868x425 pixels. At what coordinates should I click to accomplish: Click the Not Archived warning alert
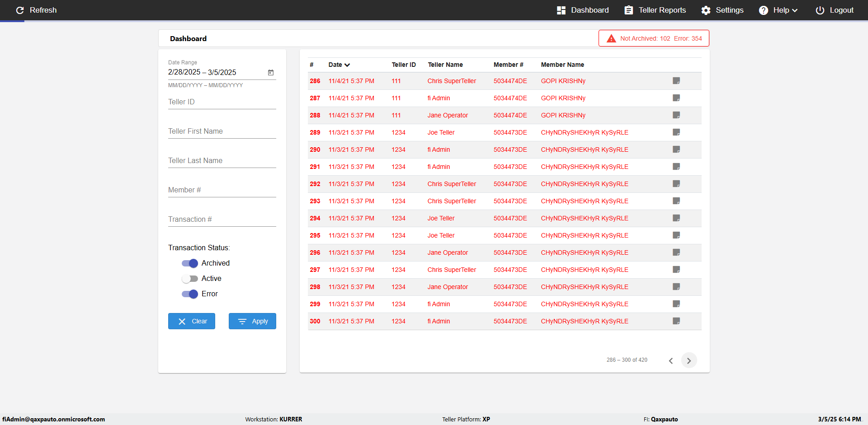(x=654, y=38)
